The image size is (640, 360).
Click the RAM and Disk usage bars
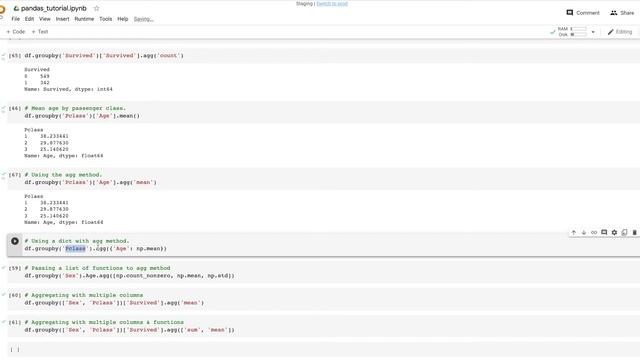coord(572,32)
